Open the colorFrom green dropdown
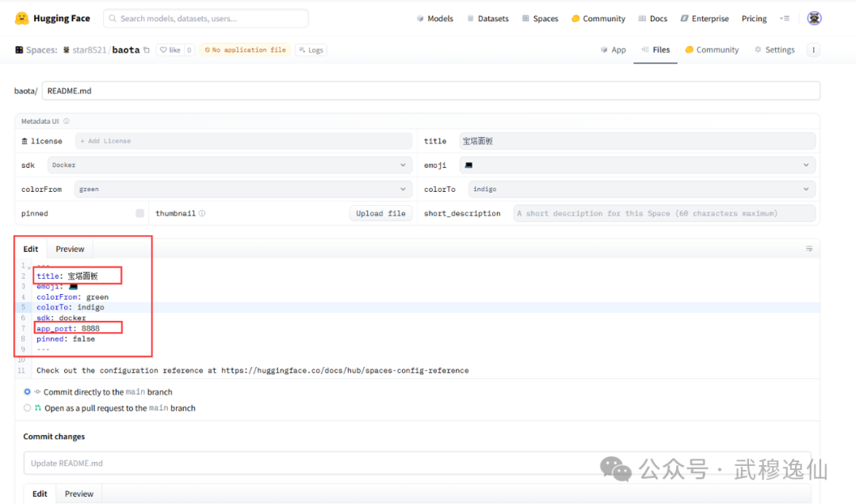Image resolution: width=856 pixels, height=504 pixels. tap(243, 189)
